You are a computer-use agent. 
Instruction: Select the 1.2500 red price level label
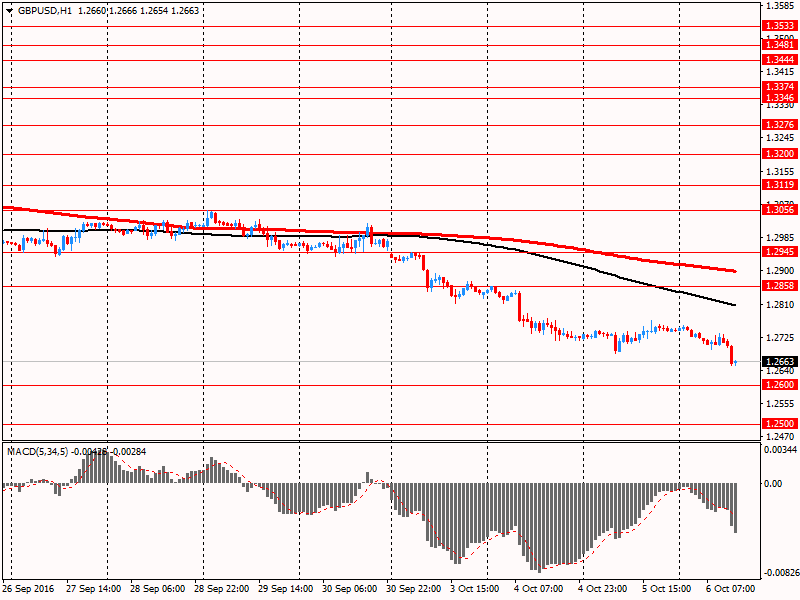click(780, 424)
